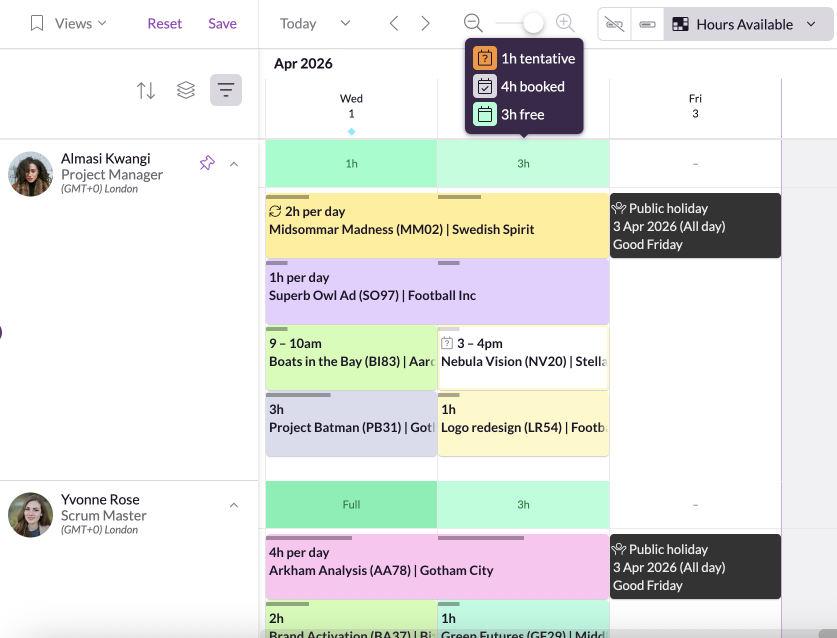This screenshot has width=837, height=638.
Task: Click the Save view button
Action: point(222,23)
